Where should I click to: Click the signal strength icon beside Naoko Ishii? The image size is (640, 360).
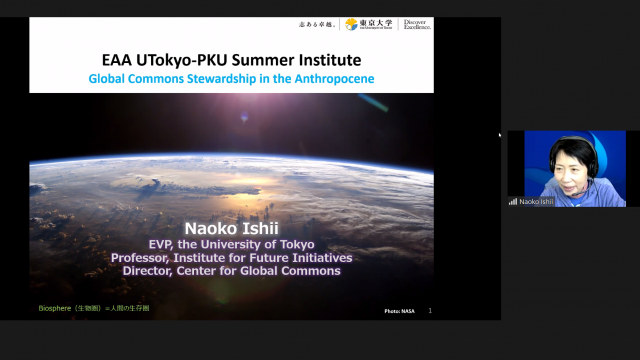[x=513, y=201]
